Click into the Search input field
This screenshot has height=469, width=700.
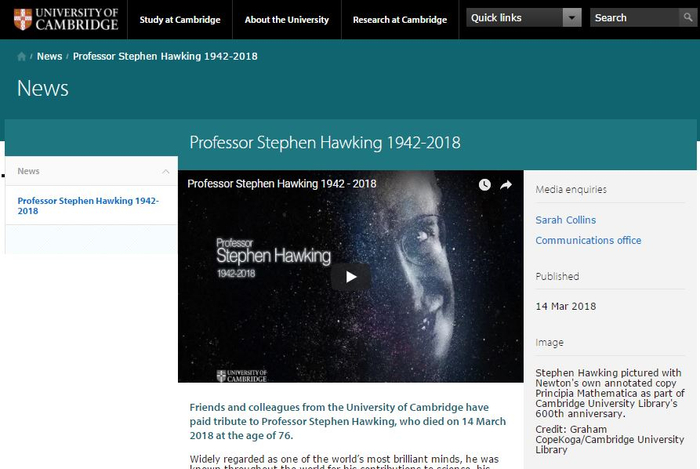(x=635, y=17)
